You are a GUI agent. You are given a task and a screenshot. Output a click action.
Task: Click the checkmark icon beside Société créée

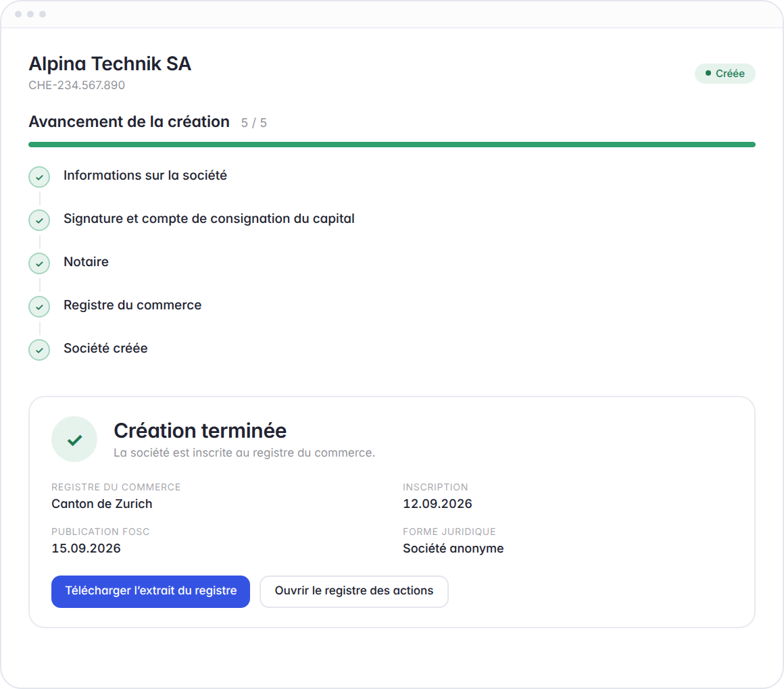[39, 350]
